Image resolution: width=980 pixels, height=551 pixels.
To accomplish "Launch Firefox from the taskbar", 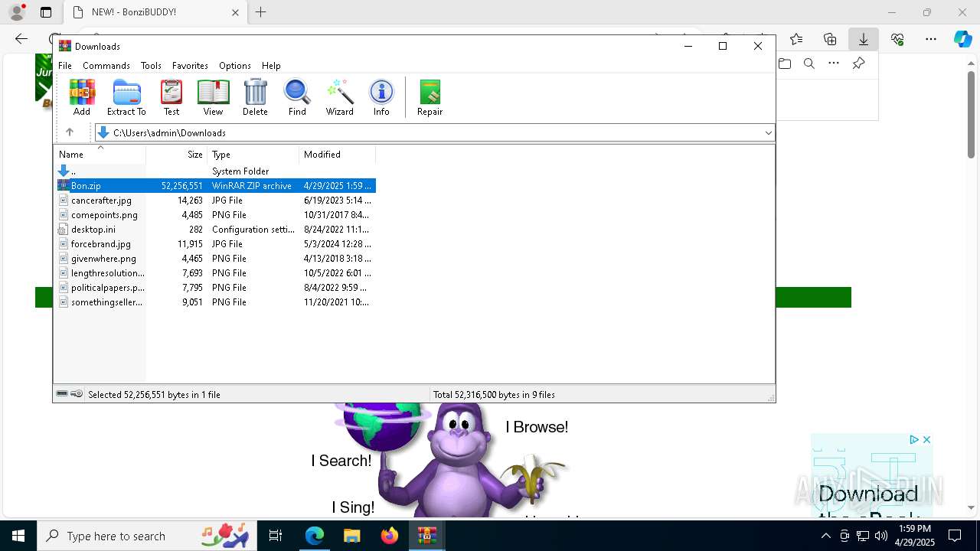I will [390, 536].
